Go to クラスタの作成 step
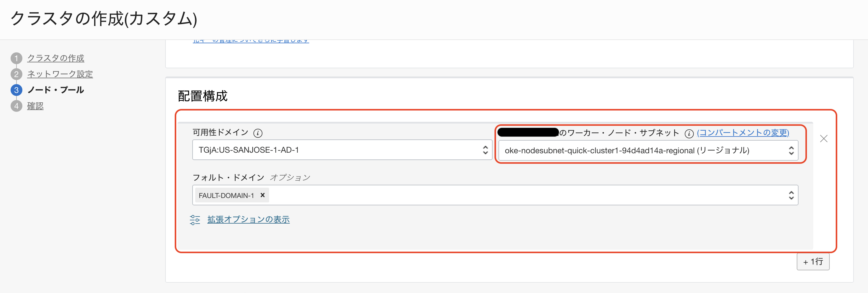This screenshot has width=868, height=293. tap(56, 58)
